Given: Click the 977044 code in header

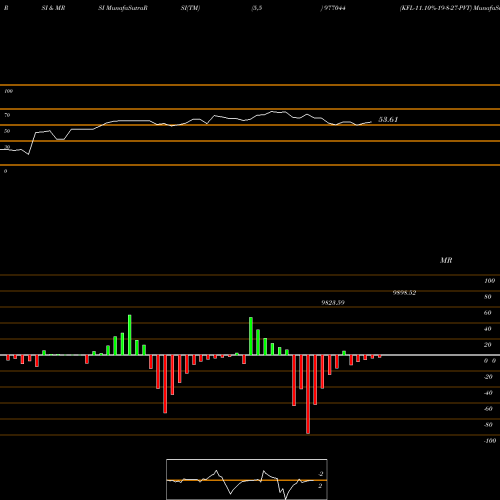Looking at the screenshot, I should 334,8.
